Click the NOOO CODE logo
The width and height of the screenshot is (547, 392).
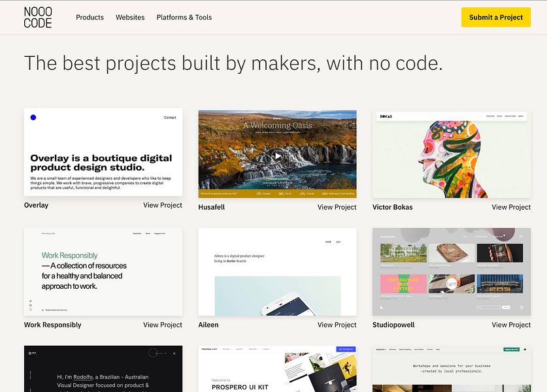point(38,17)
